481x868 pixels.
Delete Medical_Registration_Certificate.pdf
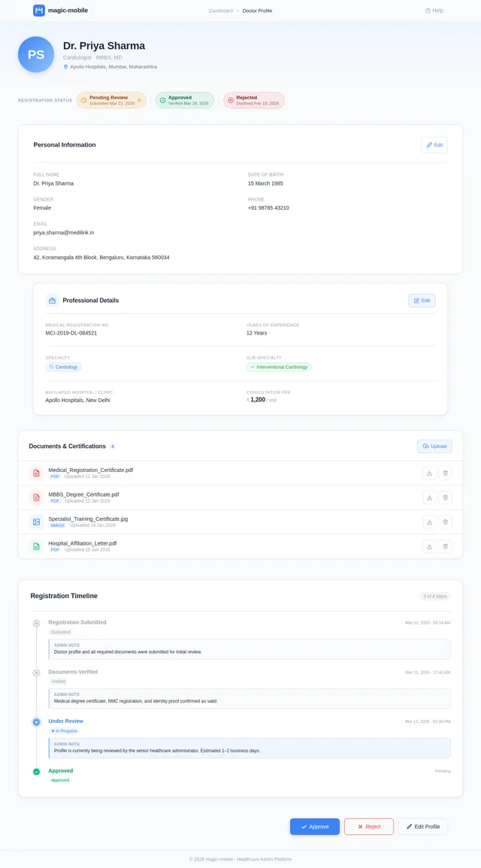(445, 473)
